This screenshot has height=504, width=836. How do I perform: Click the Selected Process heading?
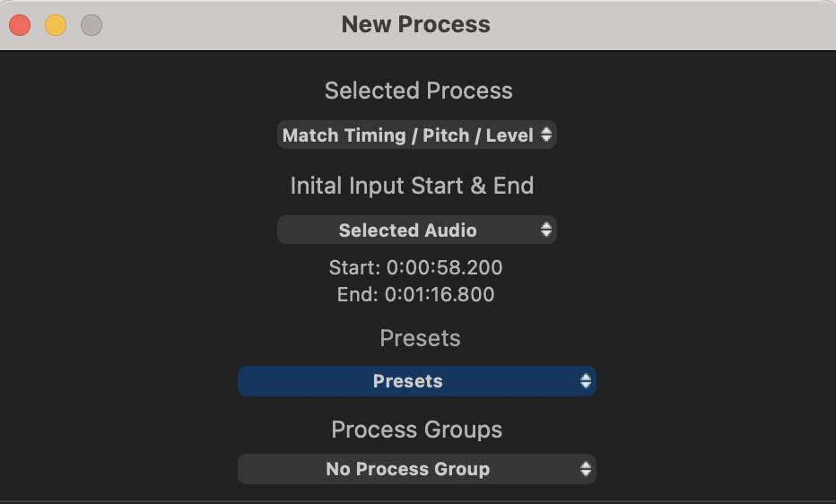tap(418, 91)
